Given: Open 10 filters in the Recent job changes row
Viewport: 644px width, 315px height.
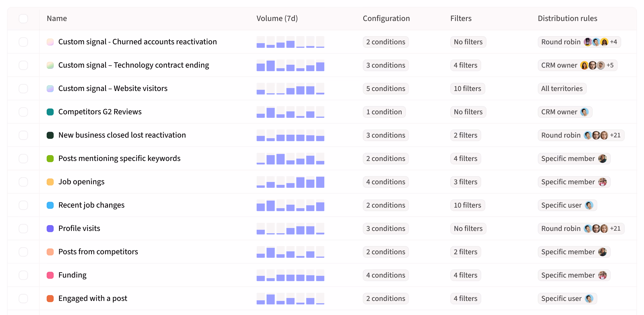Looking at the screenshot, I should click(468, 205).
